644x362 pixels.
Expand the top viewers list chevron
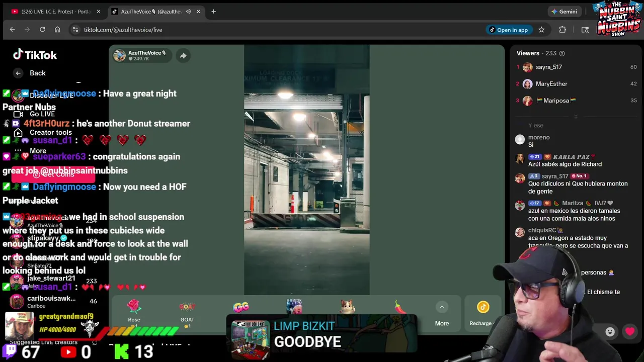576,116
